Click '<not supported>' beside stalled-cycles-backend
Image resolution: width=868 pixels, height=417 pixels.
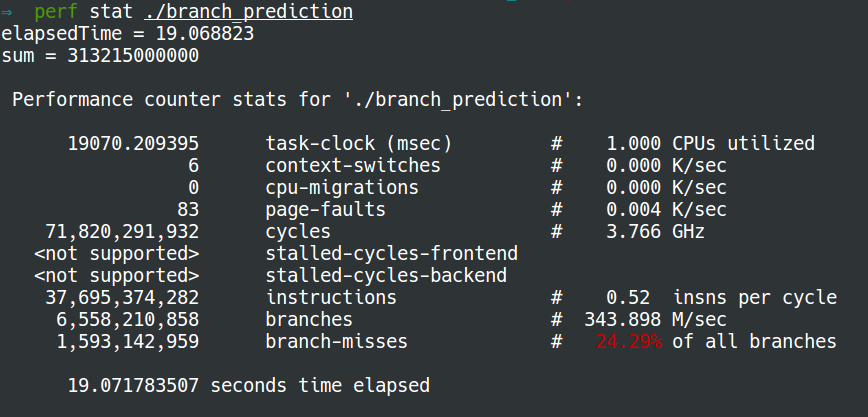coord(116,276)
